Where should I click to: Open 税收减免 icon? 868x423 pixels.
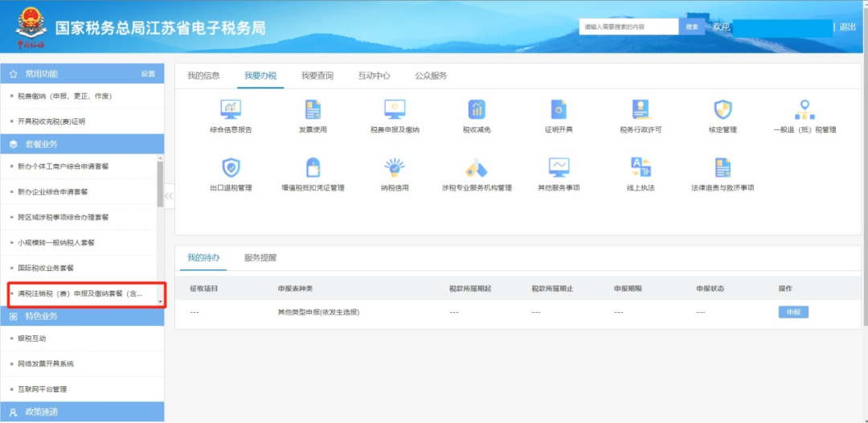point(477,109)
